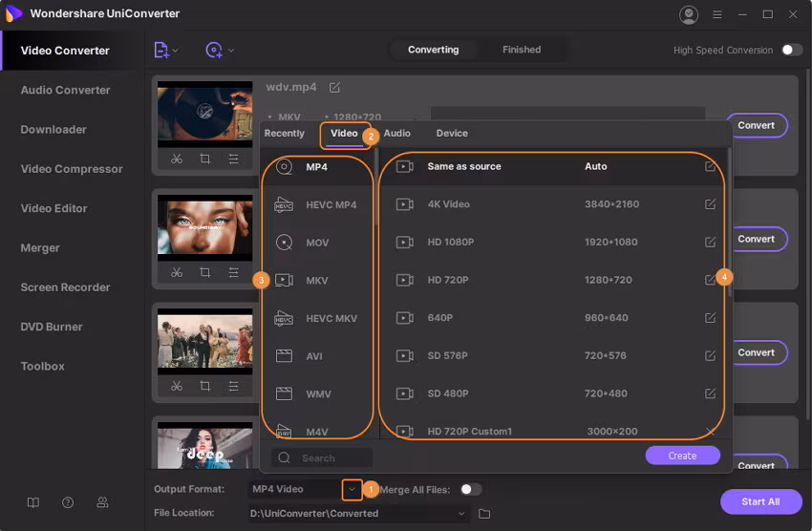
Task: Convert the wdv.mp4 video
Action: pos(757,125)
